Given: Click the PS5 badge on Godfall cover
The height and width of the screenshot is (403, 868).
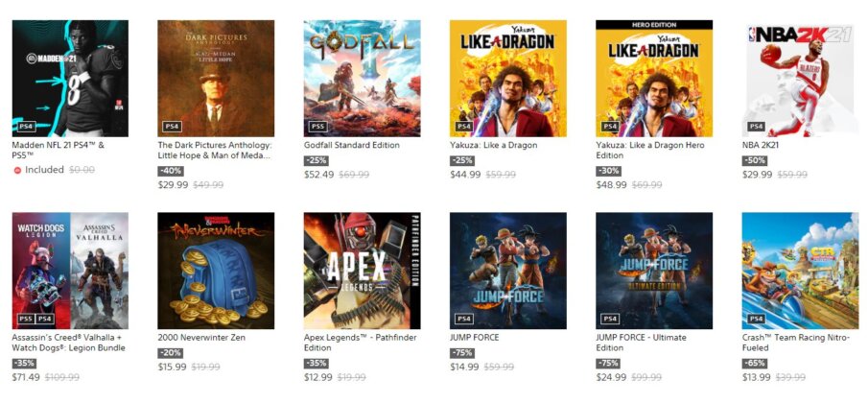Looking at the screenshot, I should 317,127.
